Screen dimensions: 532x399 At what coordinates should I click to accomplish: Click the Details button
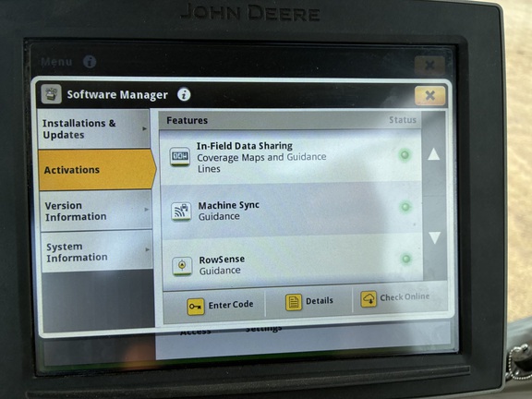[308, 301]
